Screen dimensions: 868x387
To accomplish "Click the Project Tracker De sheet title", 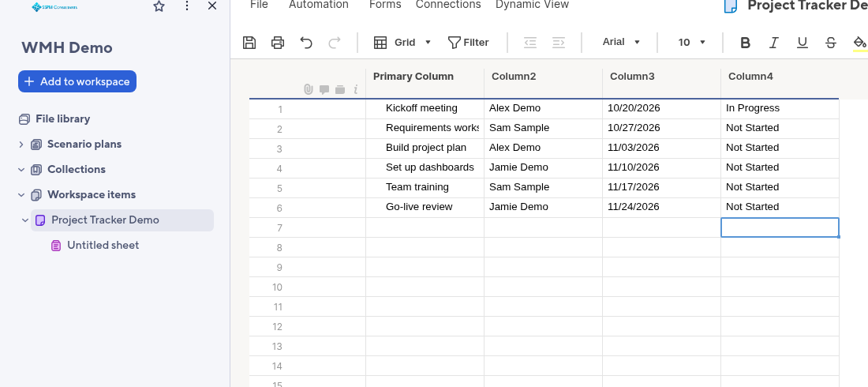I will point(807,6).
